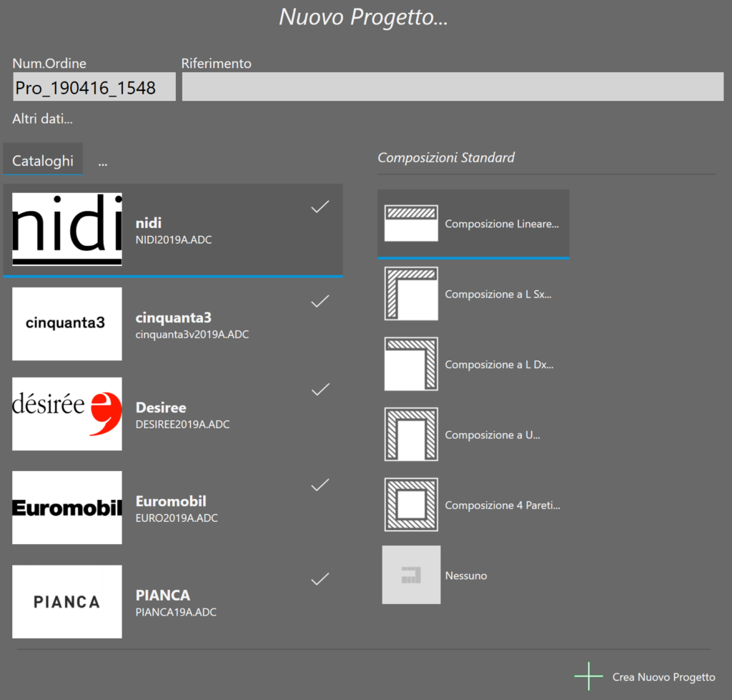
Task: Click Crea Nuovo Progetto
Action: pyautogui.click(x=663, y=676)
